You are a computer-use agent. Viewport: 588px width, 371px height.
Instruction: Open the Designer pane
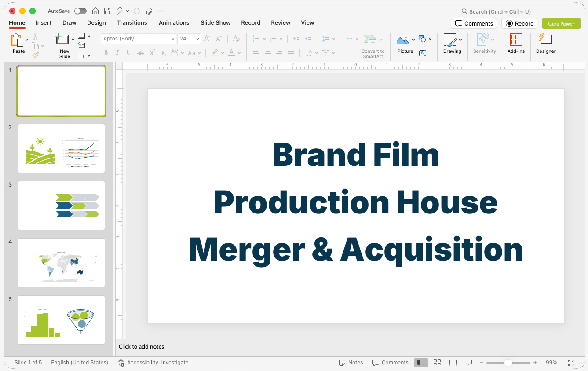click(x=546, y=44)
